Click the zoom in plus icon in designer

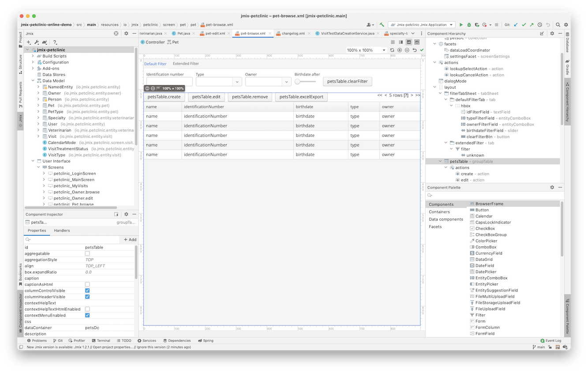(x=400, y=50)
